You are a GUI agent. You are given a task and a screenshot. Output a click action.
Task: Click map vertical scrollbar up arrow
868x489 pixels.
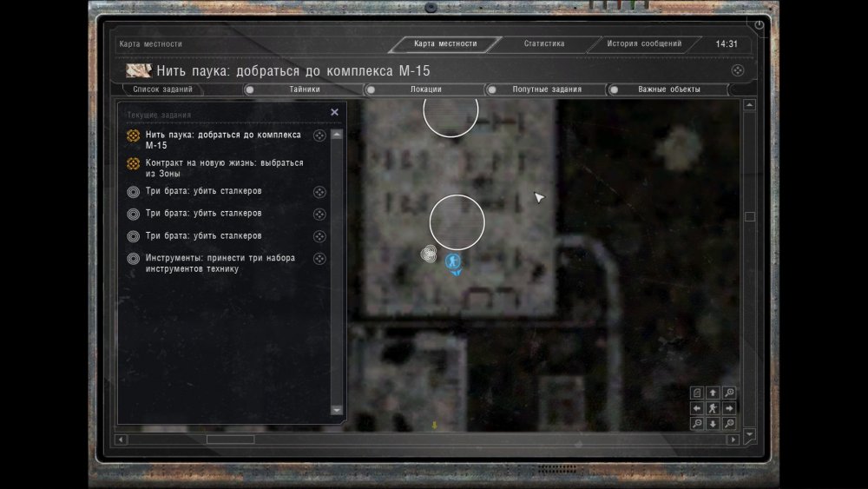tap(750, 105)
